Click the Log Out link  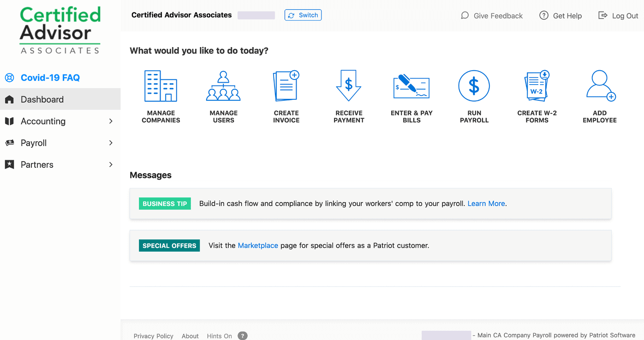625,16
